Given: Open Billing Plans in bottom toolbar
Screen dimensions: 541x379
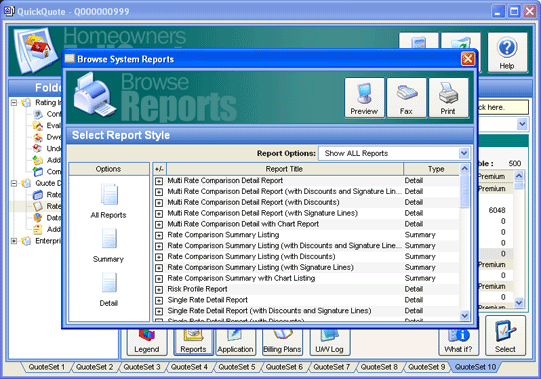Looking at the screenshot, I should (x=282, y=342).
